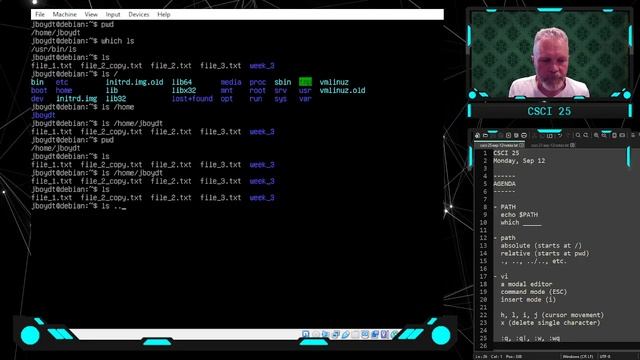Click 'lost+found' in the root listing

[x=192, y=99]
